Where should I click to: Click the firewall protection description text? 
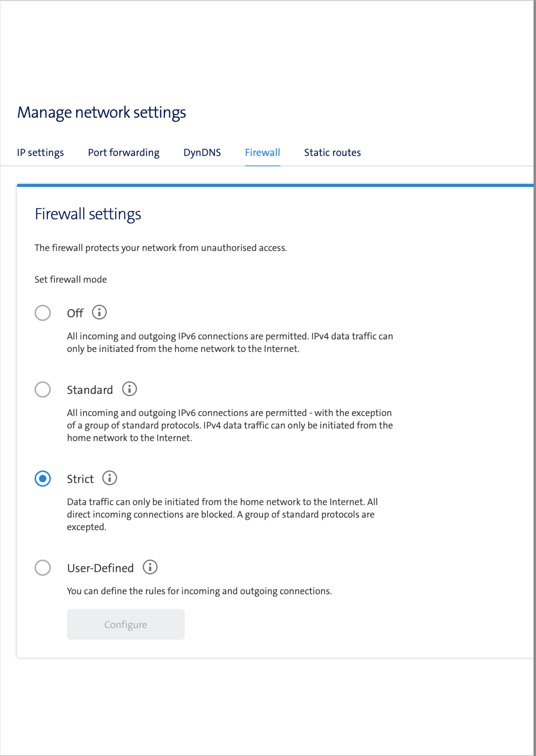coord(161,247)
